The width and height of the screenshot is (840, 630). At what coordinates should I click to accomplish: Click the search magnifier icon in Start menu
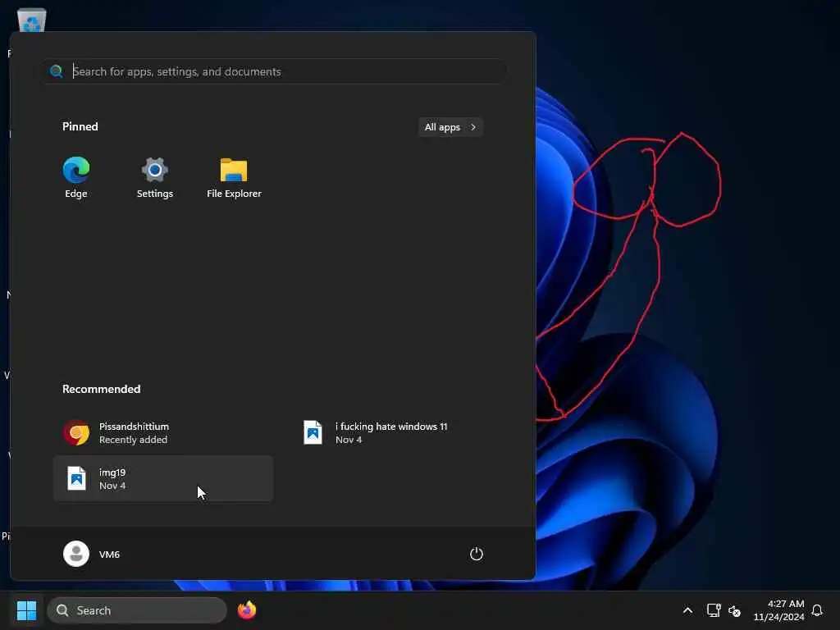pos(57,71)
